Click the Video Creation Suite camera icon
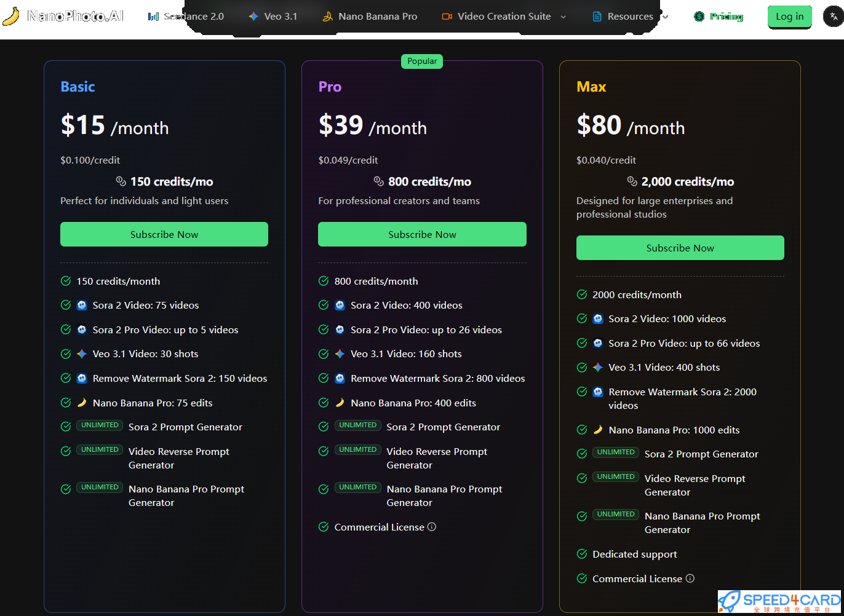Screen dimensions: 844x616 point(447,17)
